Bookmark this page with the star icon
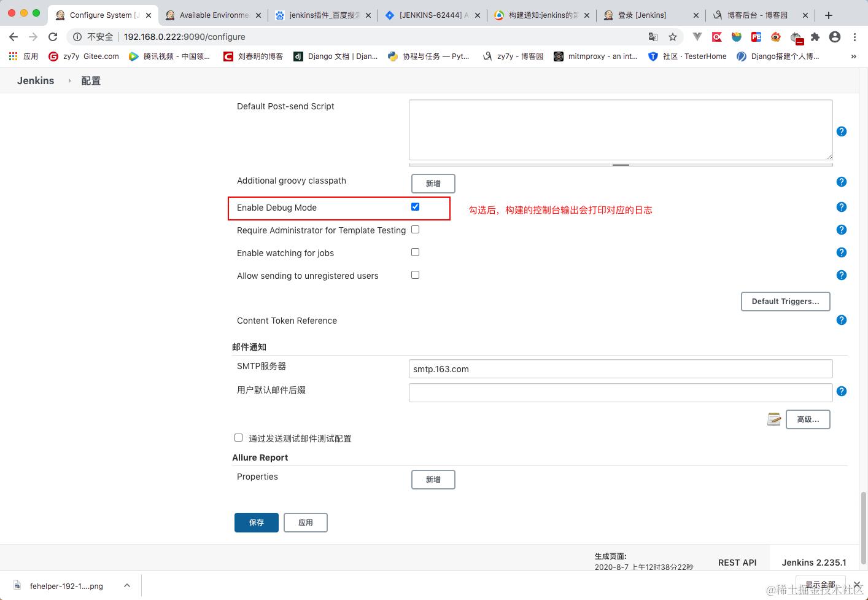Viewport: 868px width, 600px height. 673,37
